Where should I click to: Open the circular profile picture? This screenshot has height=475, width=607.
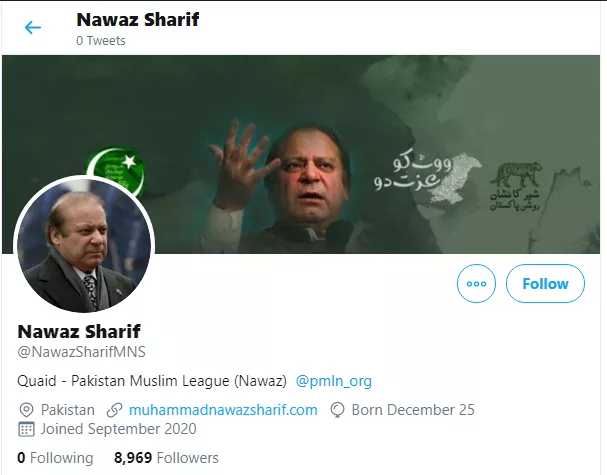tap(84, 244)
